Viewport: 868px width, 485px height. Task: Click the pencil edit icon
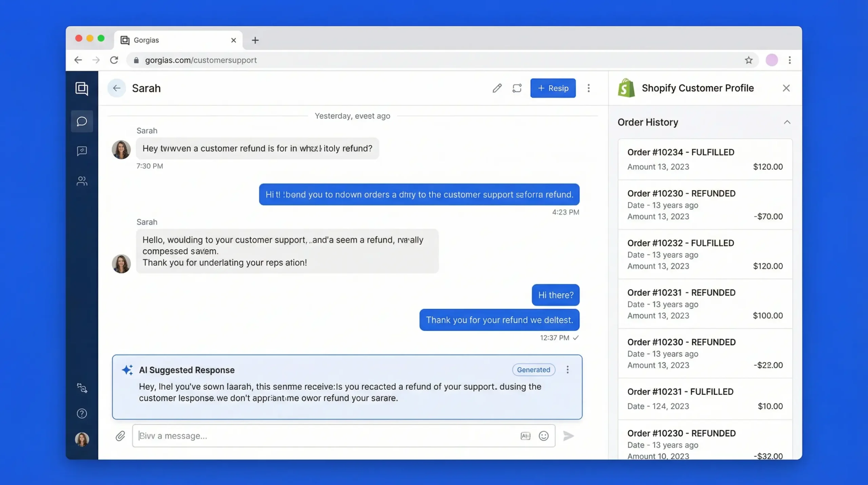click(x=497, y=88)
